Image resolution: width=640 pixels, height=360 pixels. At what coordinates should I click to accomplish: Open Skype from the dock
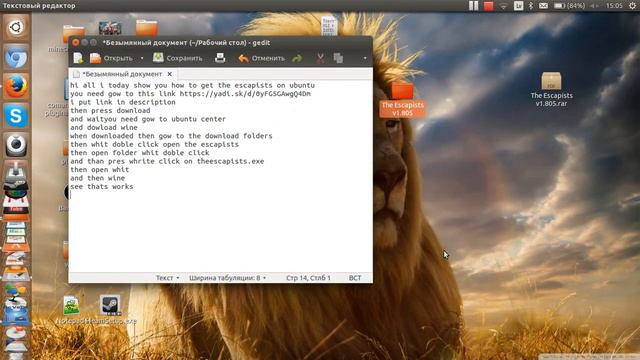16,116
